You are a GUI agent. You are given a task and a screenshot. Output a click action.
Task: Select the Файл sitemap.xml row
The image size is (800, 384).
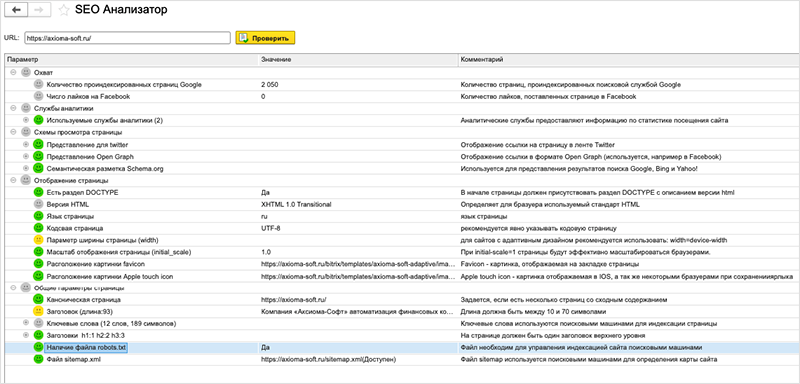pyautogui.click(x=402, y=359)
